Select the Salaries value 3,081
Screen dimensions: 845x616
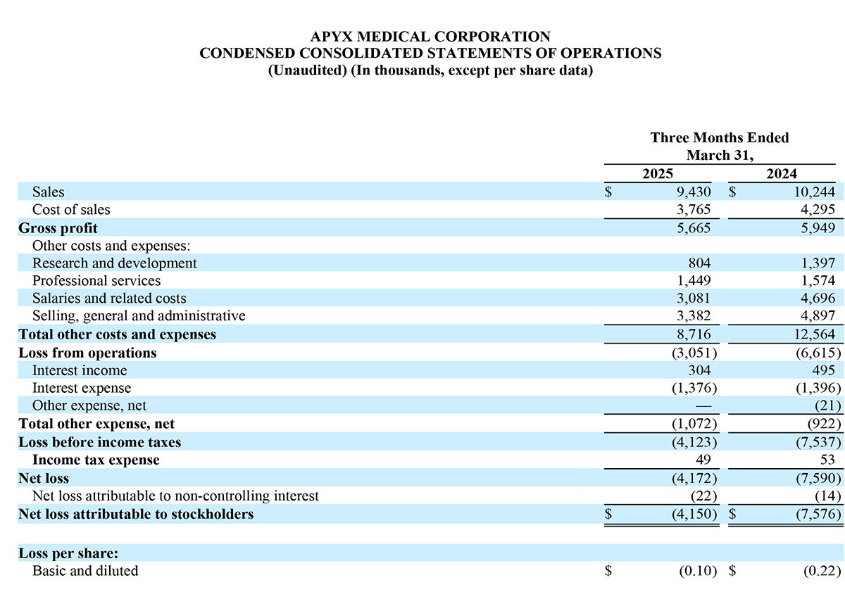(692, 298)
